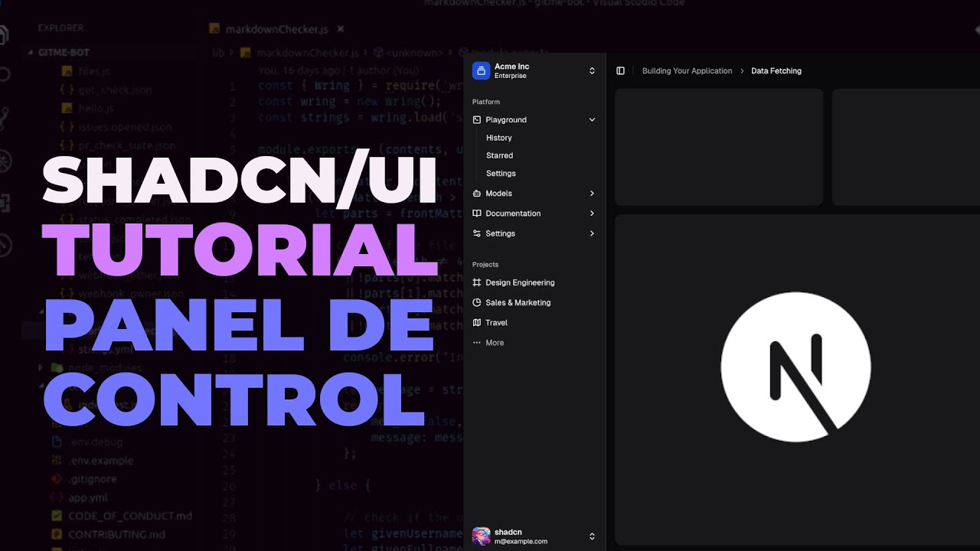
Task: Click the Projects section label
Action: pyautogui.click(x=485, y=265)
